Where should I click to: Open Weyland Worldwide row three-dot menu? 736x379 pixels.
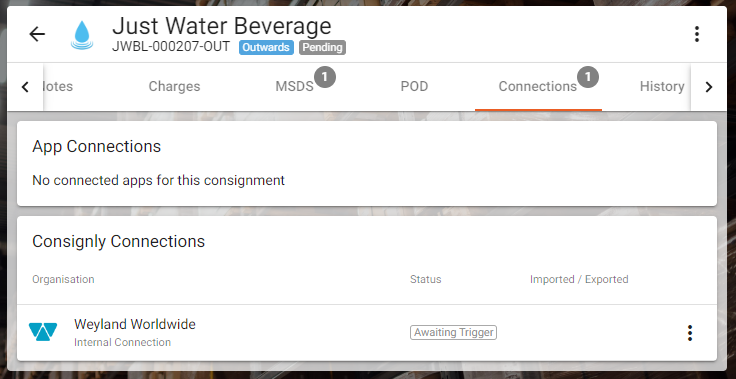coord(690,333)
